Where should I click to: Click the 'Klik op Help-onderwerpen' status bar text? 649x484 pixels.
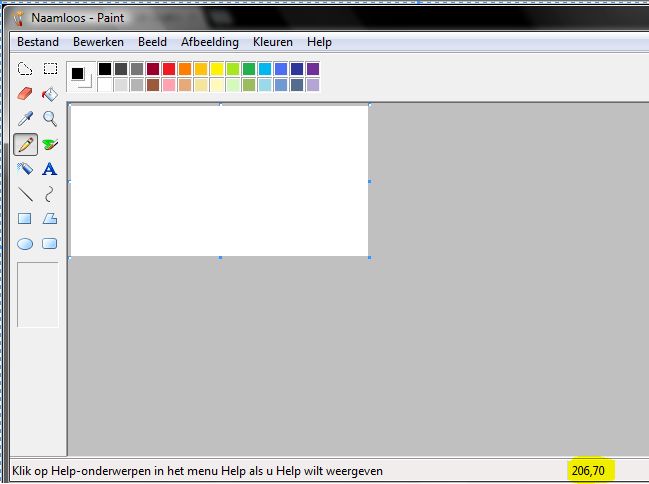197,471
